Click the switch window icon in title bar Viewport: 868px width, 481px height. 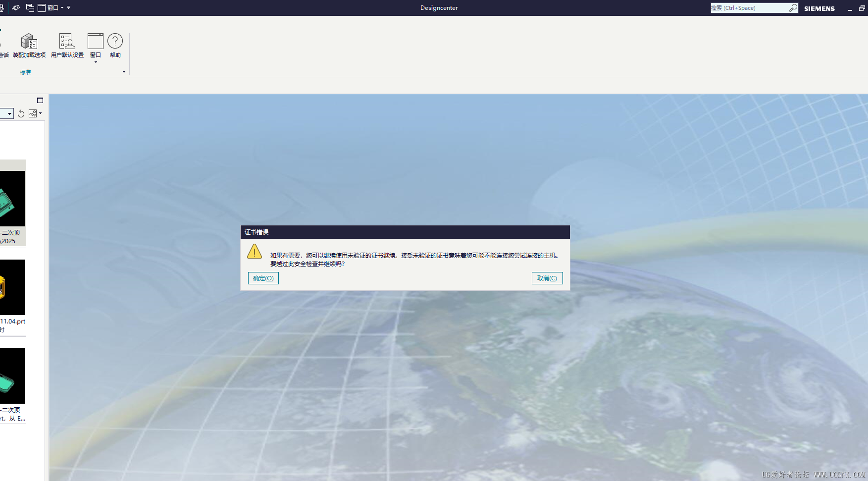click(30, 7)
